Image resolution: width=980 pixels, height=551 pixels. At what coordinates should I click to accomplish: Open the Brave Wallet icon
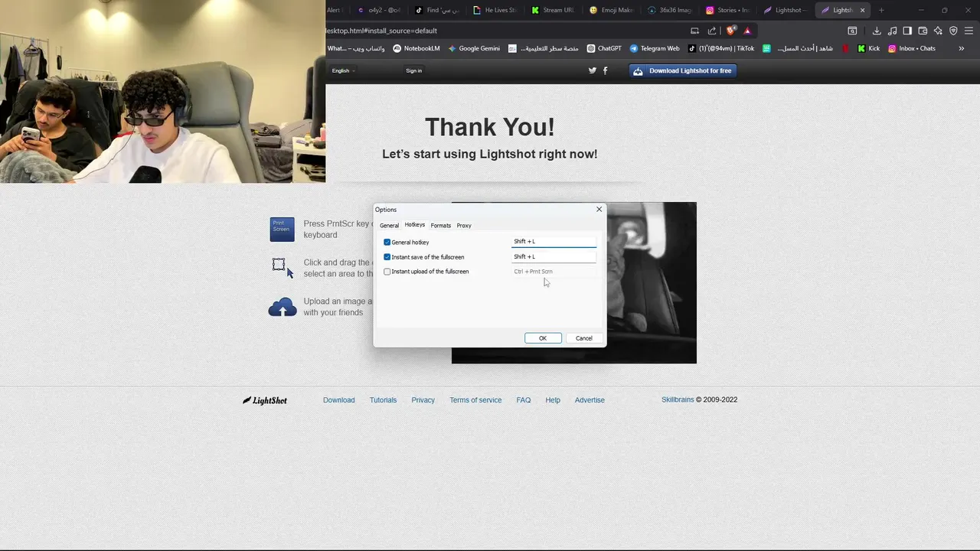point(923,31)
